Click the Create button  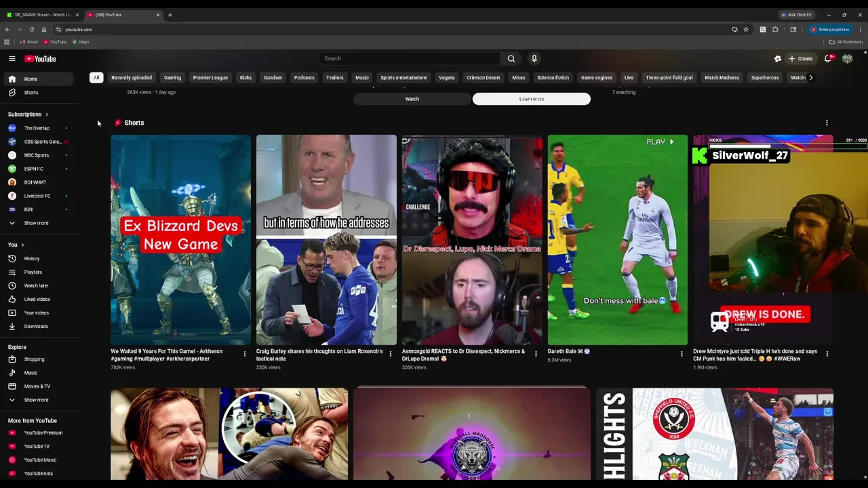click(x=800, y=59)
